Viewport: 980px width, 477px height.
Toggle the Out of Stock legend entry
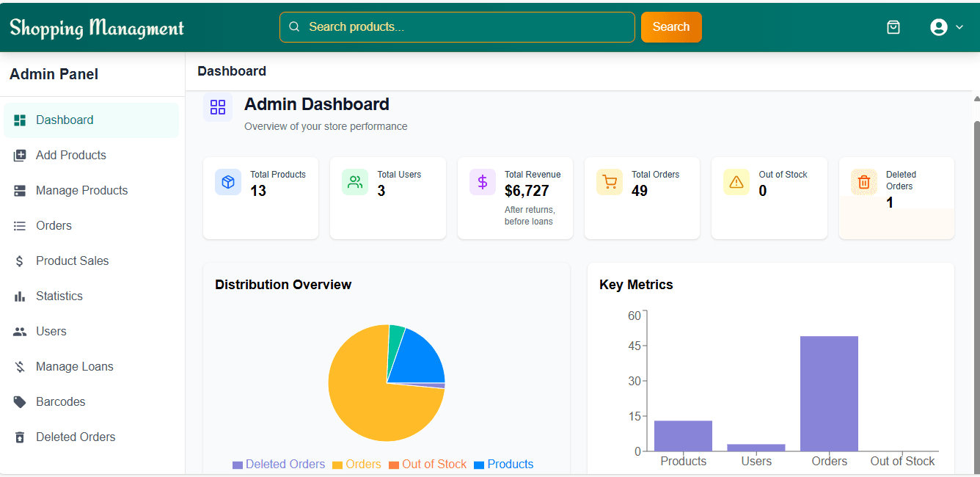tap(428, 465)
